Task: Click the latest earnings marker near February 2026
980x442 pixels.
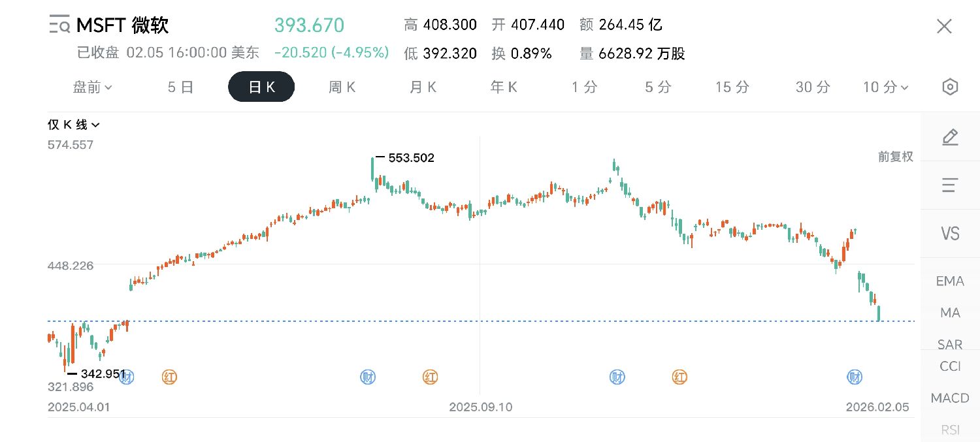Action: tap(855, 377)
